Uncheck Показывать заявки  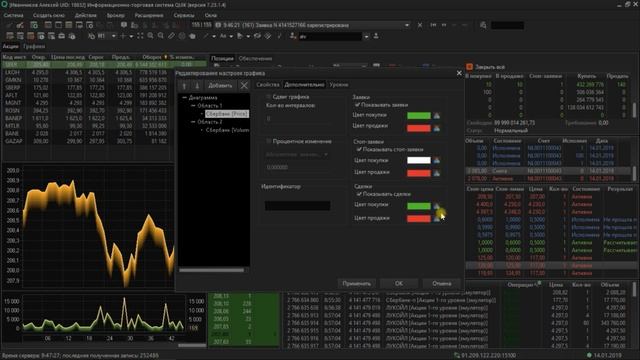[358, 105]
